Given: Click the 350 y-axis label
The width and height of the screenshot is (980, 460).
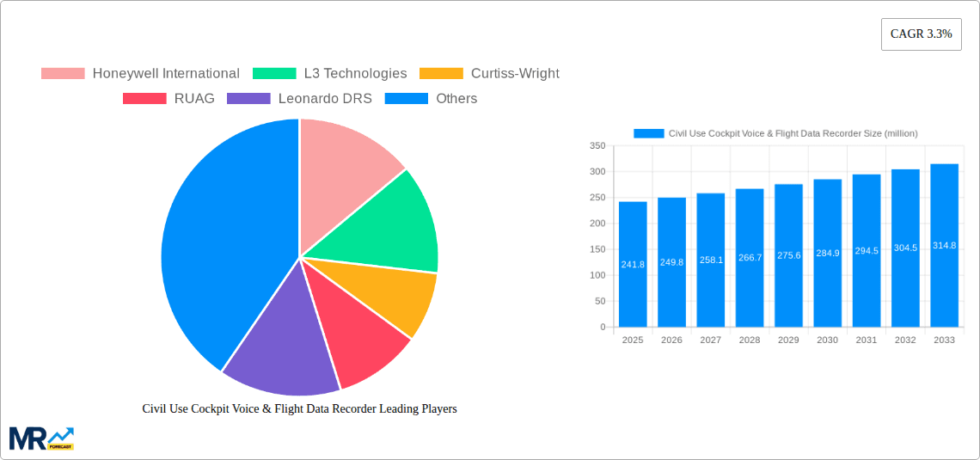Looking at the screenshot, I should point(597,145).
